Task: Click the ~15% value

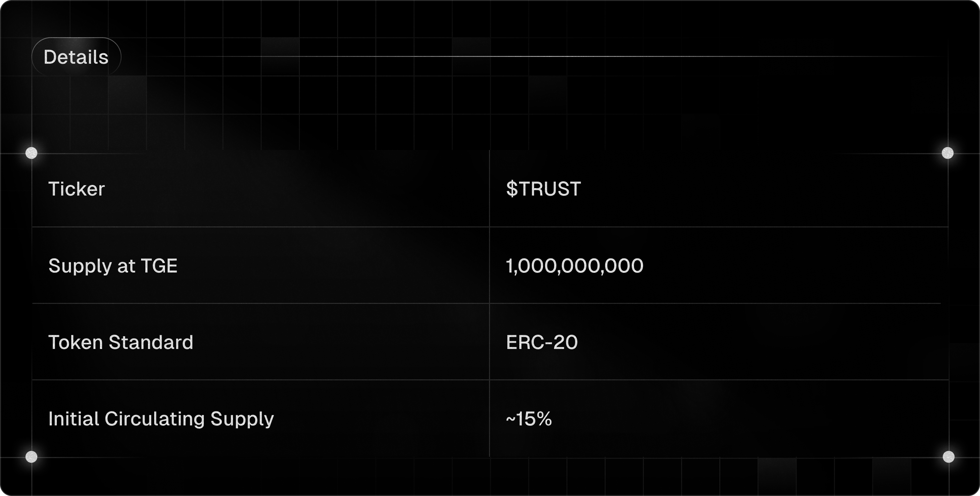Action: coord(529,419)
